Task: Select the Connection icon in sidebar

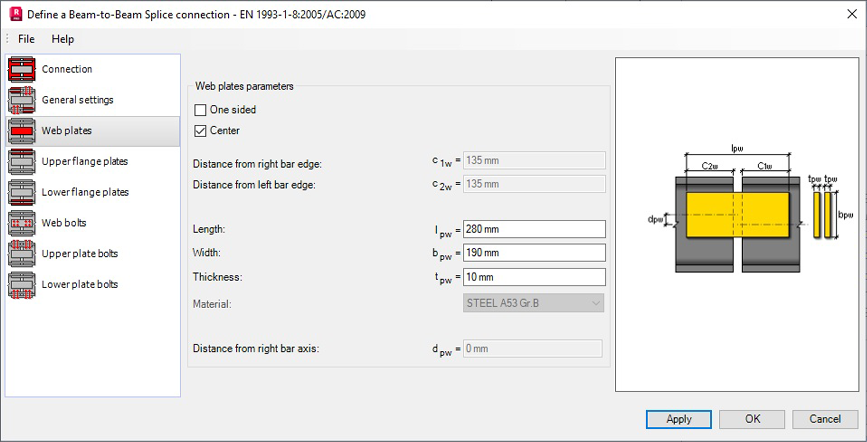Action: coord(22,70)
